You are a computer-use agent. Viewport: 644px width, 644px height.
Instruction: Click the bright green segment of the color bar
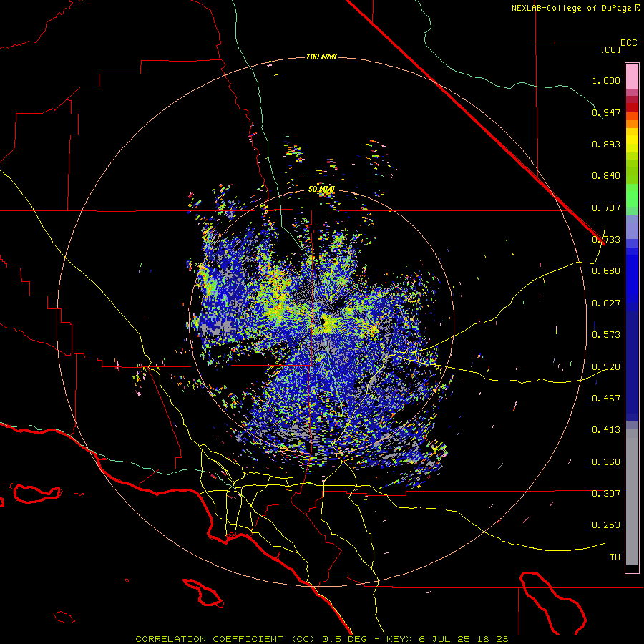[632, 195]
